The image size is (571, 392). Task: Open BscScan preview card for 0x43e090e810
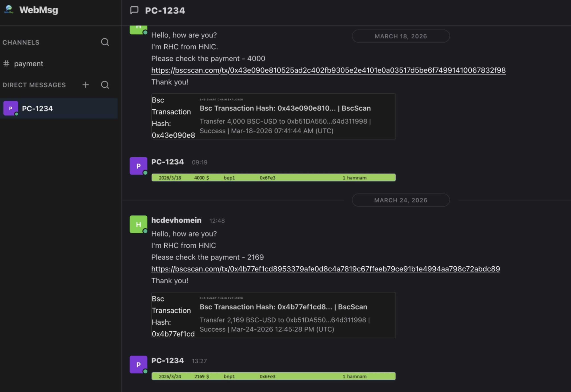tap(285, 108)
